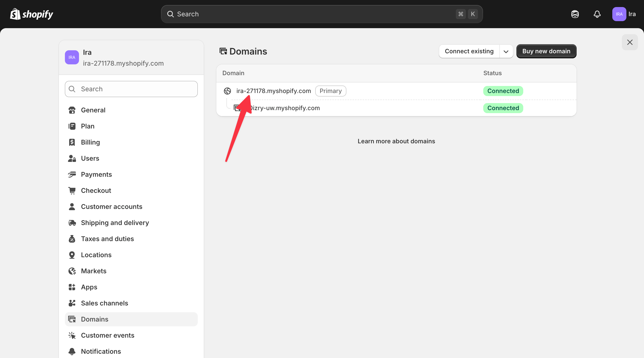Click the Domains heading icon
The width and height of the screenshot is (644, 358).
(223, 51)
